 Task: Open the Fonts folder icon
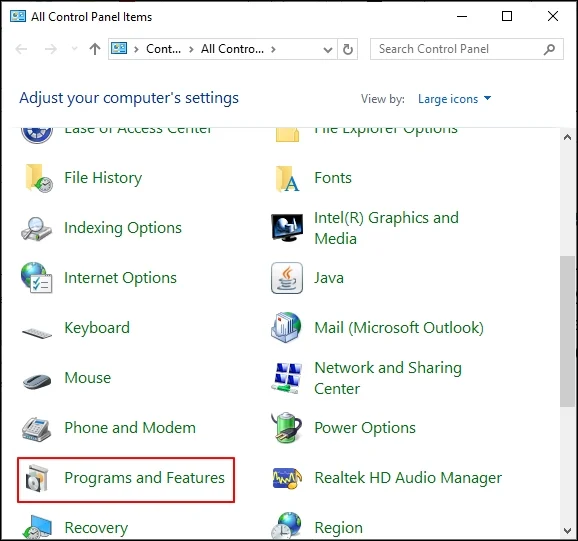pyautogui.click(x=287, y=178)
